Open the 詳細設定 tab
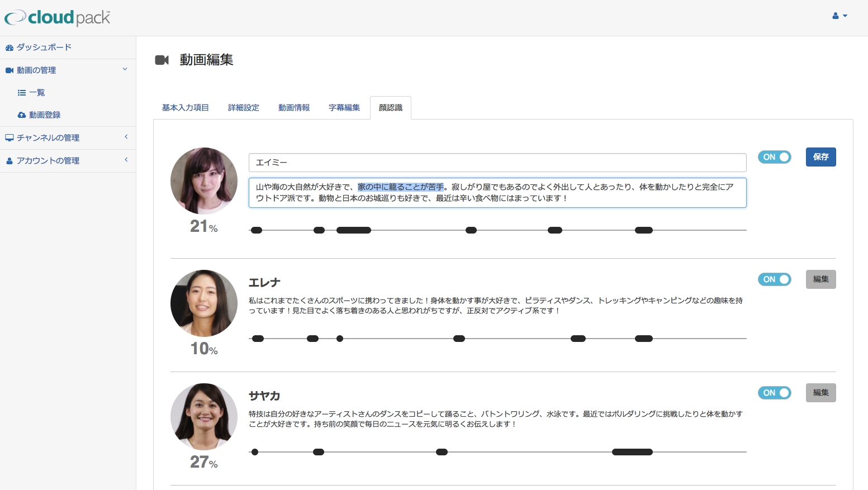 pos(243,107)
